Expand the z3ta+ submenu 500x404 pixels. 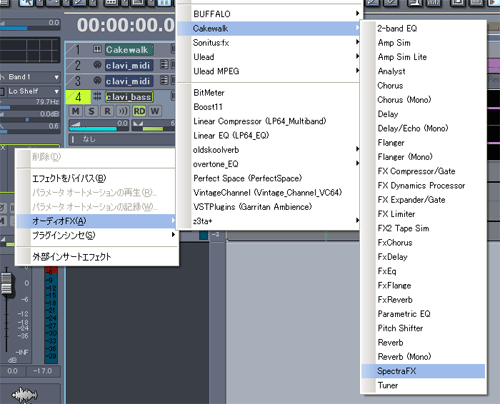269,221
